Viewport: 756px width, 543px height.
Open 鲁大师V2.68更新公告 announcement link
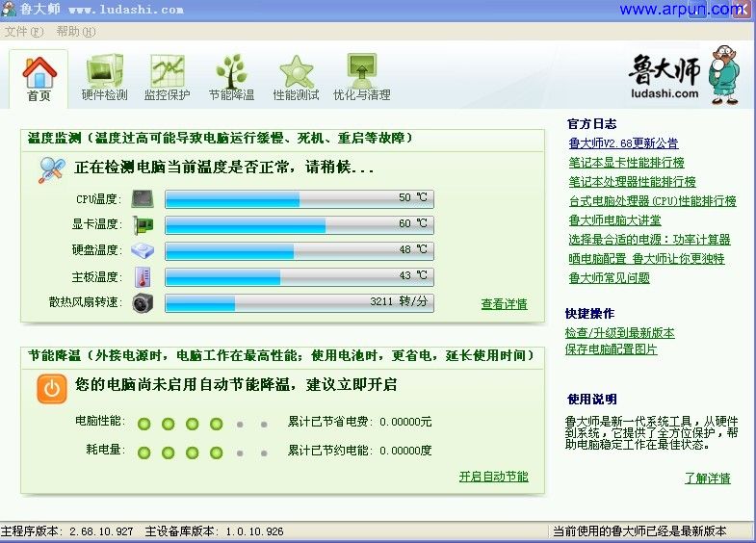click(623, 143)
